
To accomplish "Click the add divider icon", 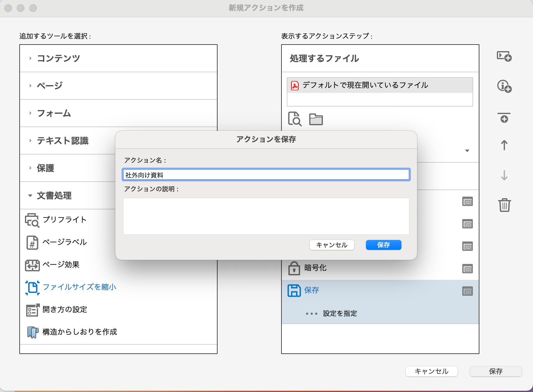I will click(504, 118).
